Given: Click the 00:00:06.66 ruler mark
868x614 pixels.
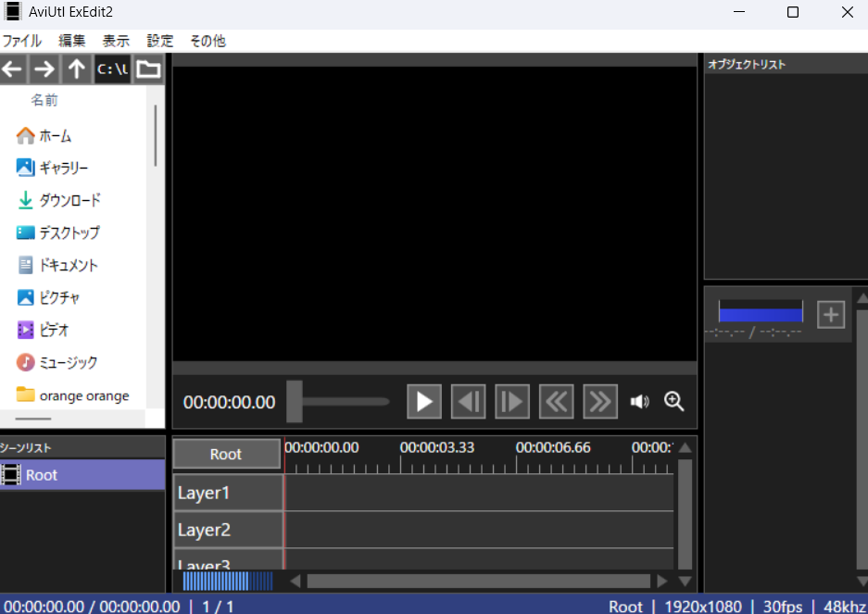Looking at the screenshot, I should coord(553,447).
